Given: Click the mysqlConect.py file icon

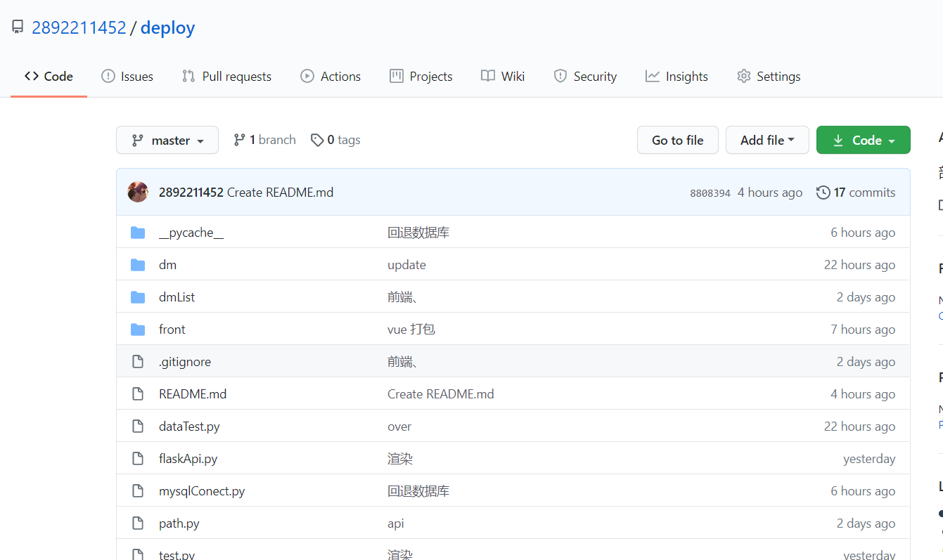Looking at the screenshot, I should pos(138,491).
